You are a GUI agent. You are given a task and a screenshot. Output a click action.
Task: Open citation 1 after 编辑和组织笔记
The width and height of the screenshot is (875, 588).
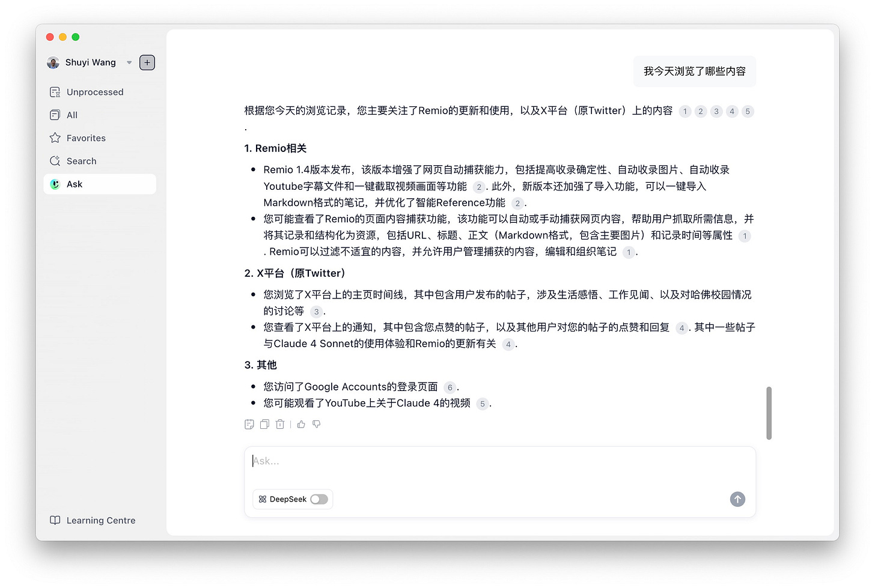tap(629, 252)
